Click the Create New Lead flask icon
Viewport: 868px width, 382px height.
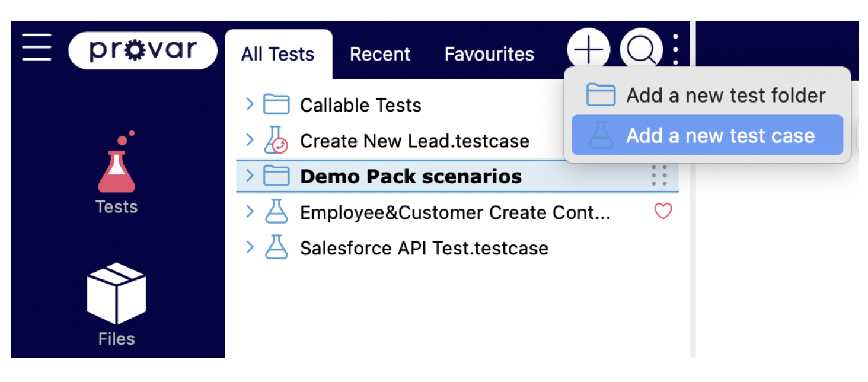(276, 140)
